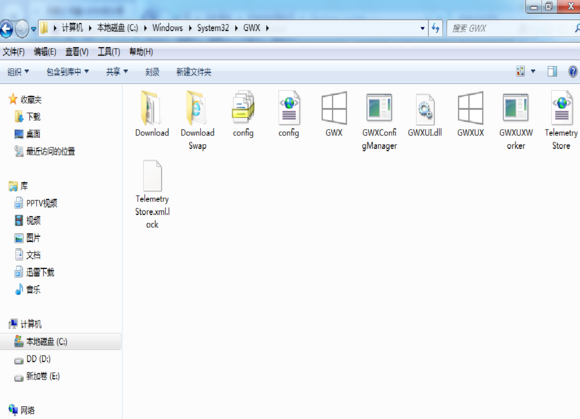Image resolution: width=580 pixels, height=419 pixels.
Task: Open the 视频 library
Action: (33, 220)
